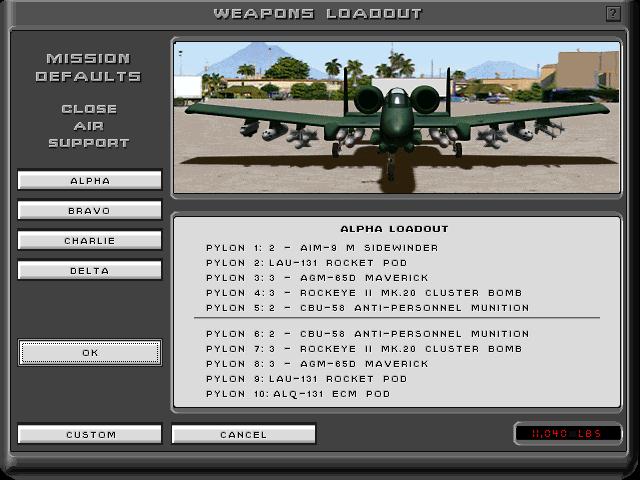Click the CLOSE AIR SUPPORT mission label
640x480 pixels.
click(89, 126)
